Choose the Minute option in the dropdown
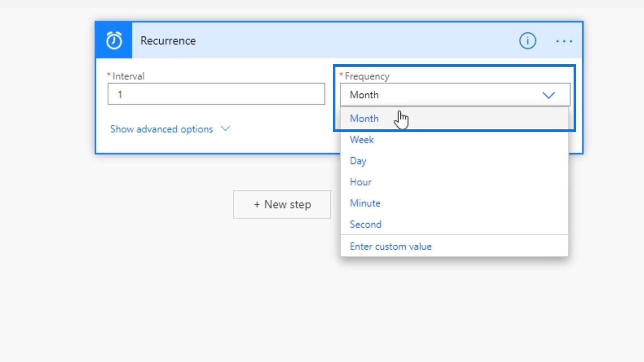644x362 pixels. [x=365, y=203]
